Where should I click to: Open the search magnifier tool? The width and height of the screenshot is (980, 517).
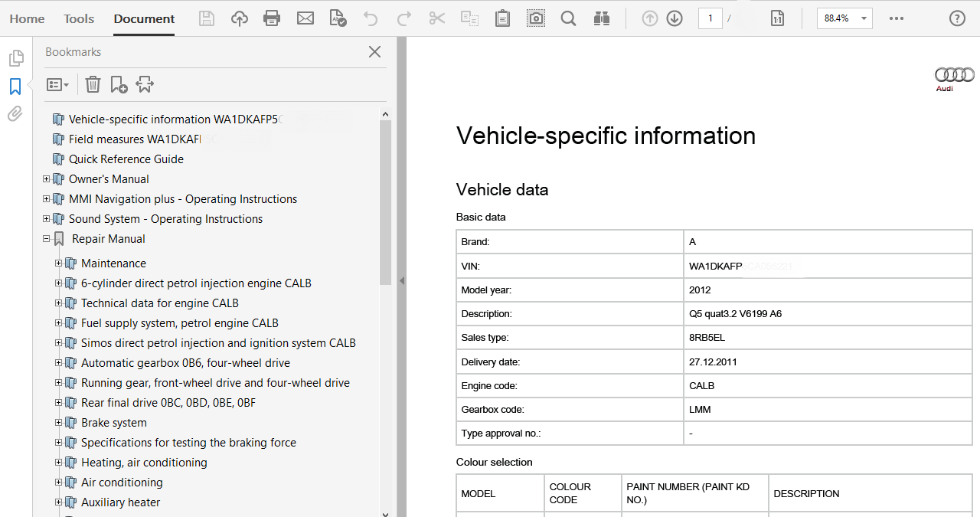point(568,18)
